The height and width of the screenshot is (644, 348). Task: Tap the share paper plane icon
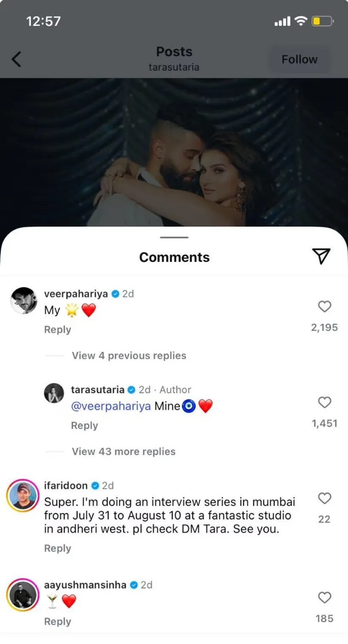coord(321,255)
